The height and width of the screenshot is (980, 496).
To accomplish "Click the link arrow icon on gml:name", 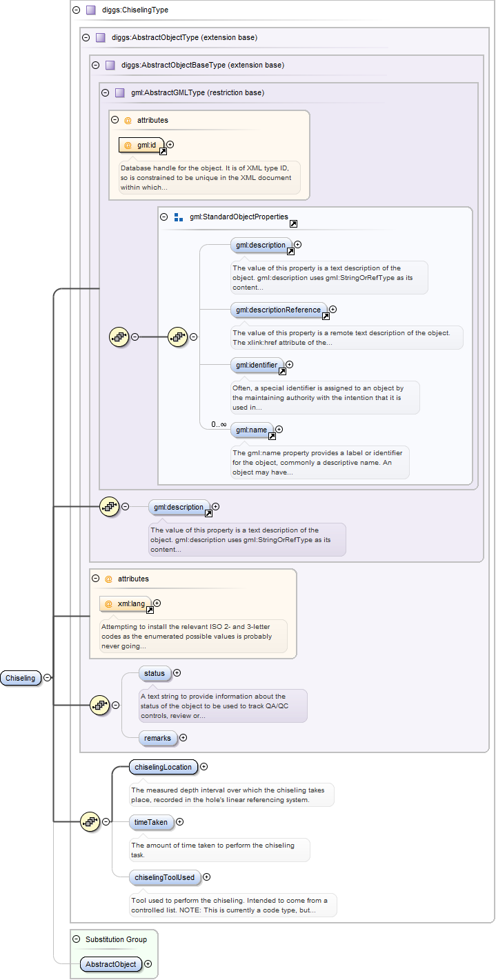I will [272, 437].
